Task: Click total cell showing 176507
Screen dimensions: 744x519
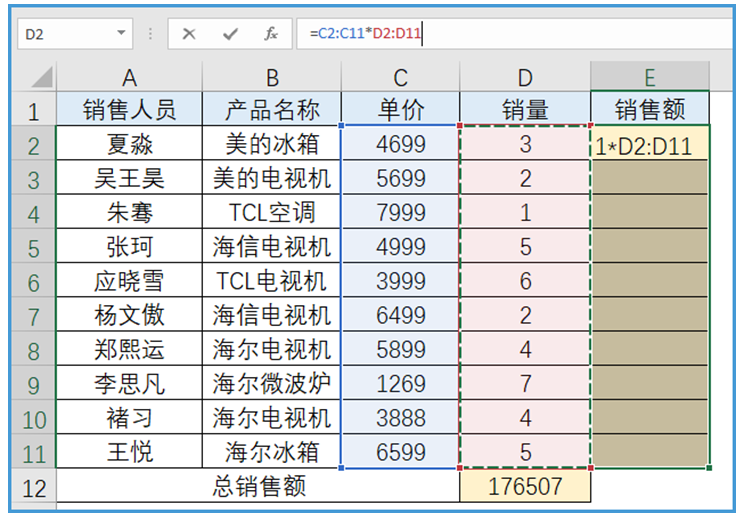Action: coord(525,487)
